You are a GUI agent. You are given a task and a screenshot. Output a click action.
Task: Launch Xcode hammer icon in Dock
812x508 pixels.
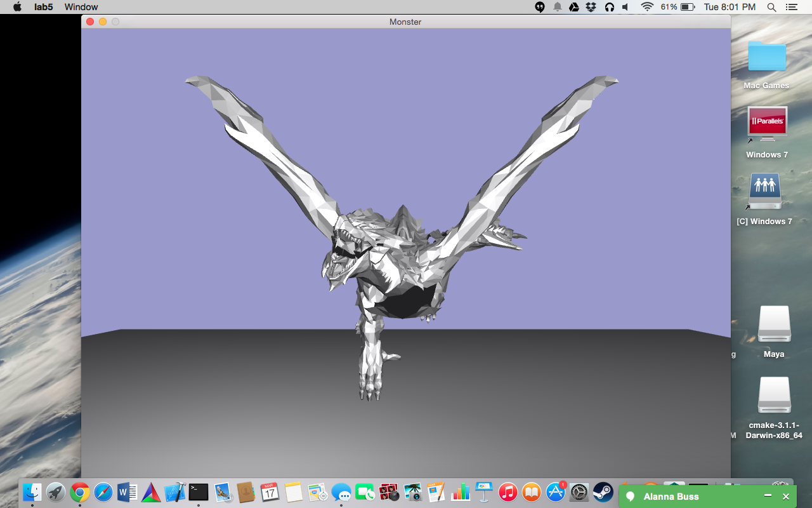click(174, 492)
